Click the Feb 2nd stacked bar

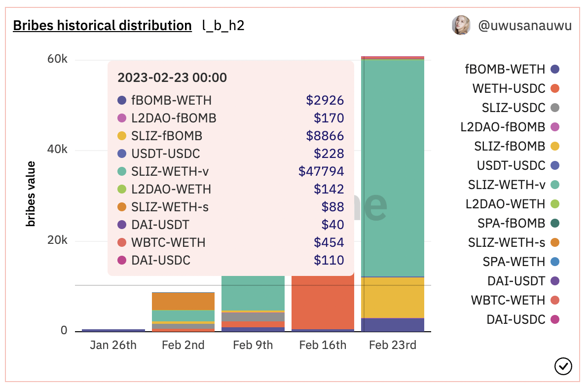click(183, 312)
